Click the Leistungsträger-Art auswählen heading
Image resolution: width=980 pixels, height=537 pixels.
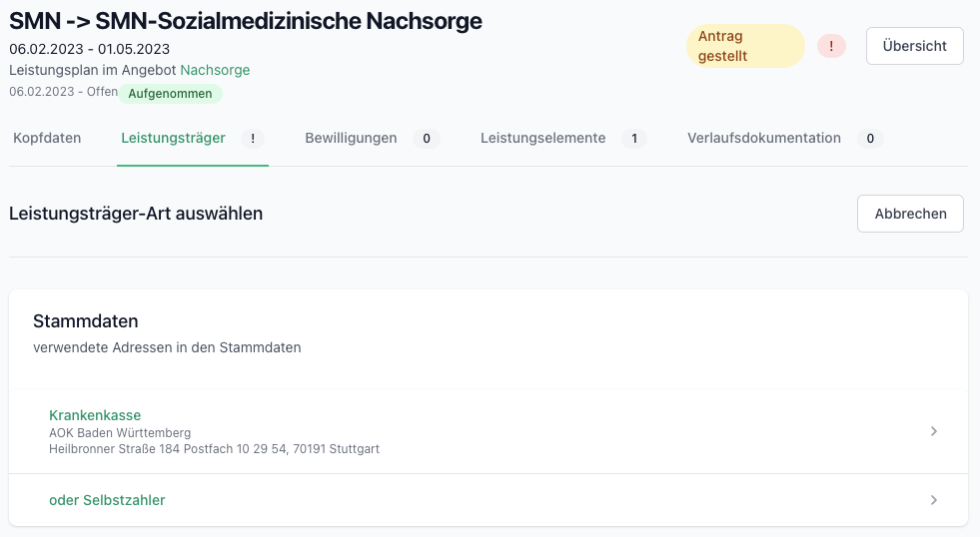tap(136, 214)
